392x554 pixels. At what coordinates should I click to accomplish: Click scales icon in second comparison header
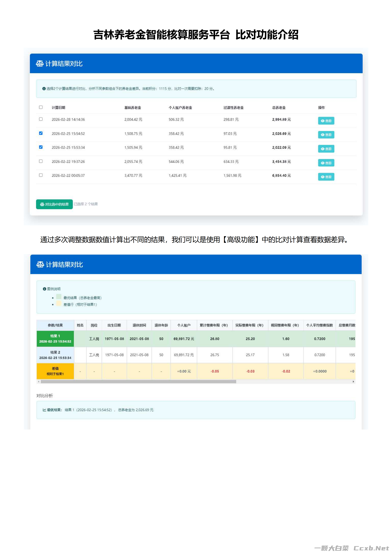click(x=40, y=265)
